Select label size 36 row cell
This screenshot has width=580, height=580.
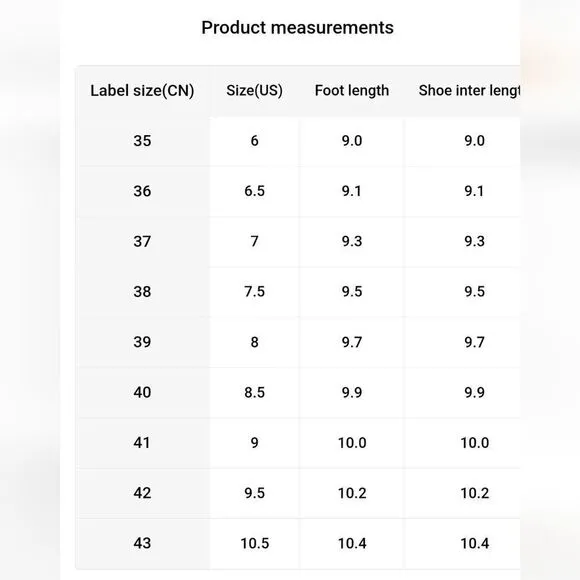(x=142, y=191)
